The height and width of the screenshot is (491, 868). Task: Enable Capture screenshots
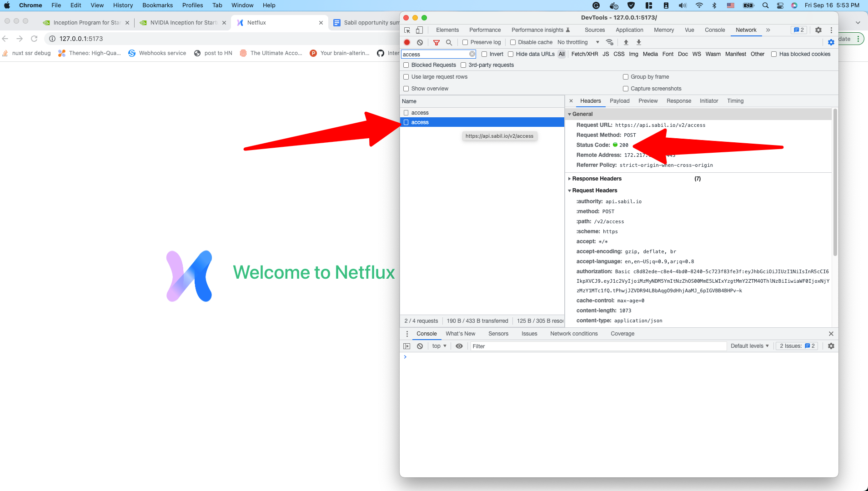click(x=626, y=89)
